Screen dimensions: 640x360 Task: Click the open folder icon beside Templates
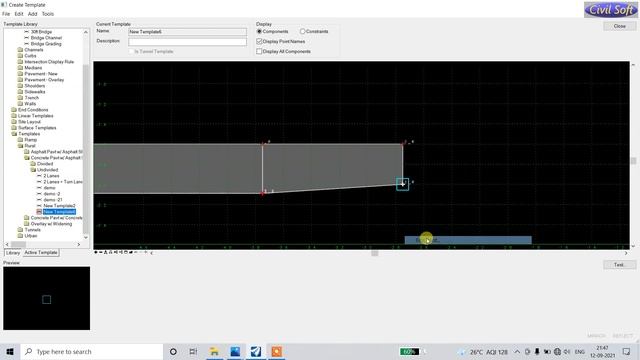14,134
